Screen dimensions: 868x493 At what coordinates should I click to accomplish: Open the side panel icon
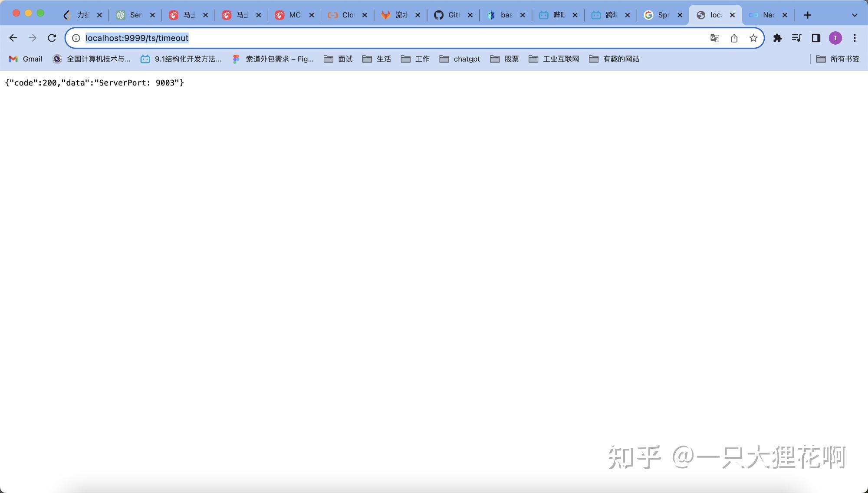(816, 38)
